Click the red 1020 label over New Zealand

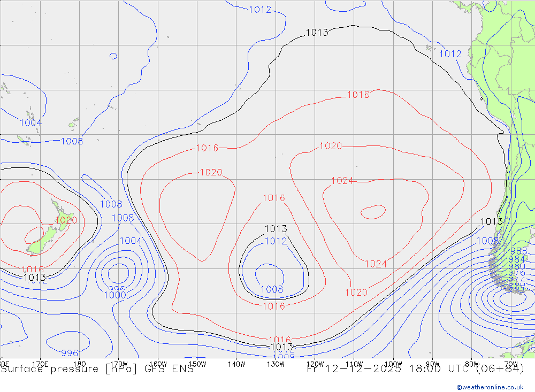click(x=66, y=220)
